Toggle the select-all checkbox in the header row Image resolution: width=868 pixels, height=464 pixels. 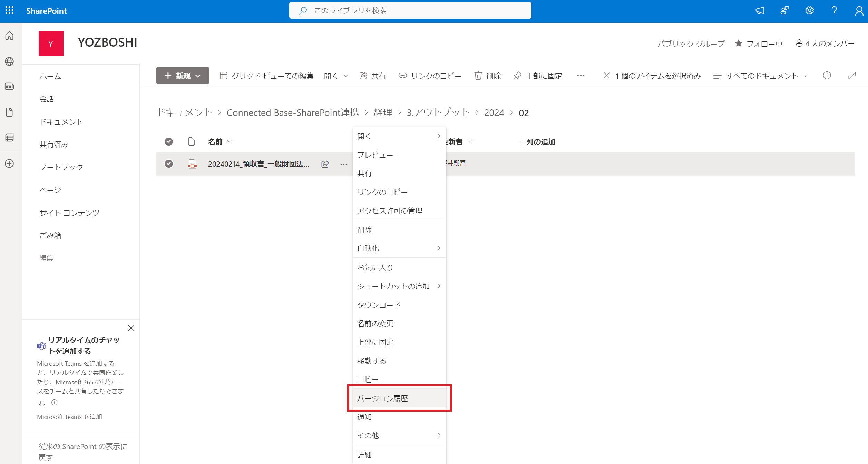click(x=169, y=141)
